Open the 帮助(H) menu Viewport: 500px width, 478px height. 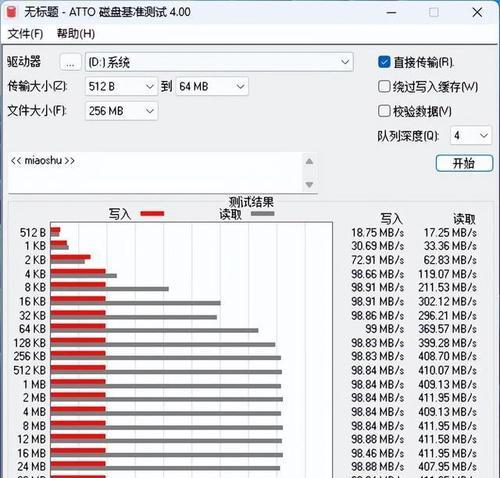76,34
